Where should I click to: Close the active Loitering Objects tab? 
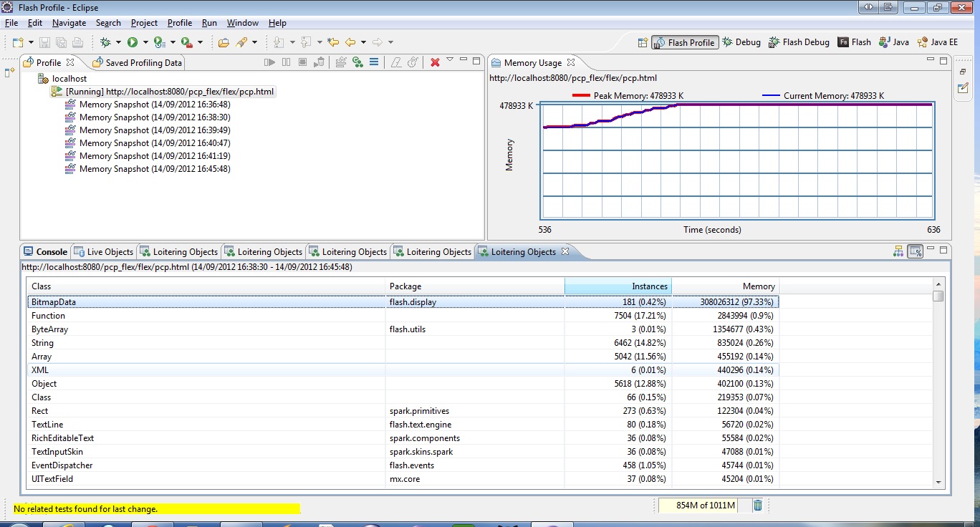[x=565, y=251]
